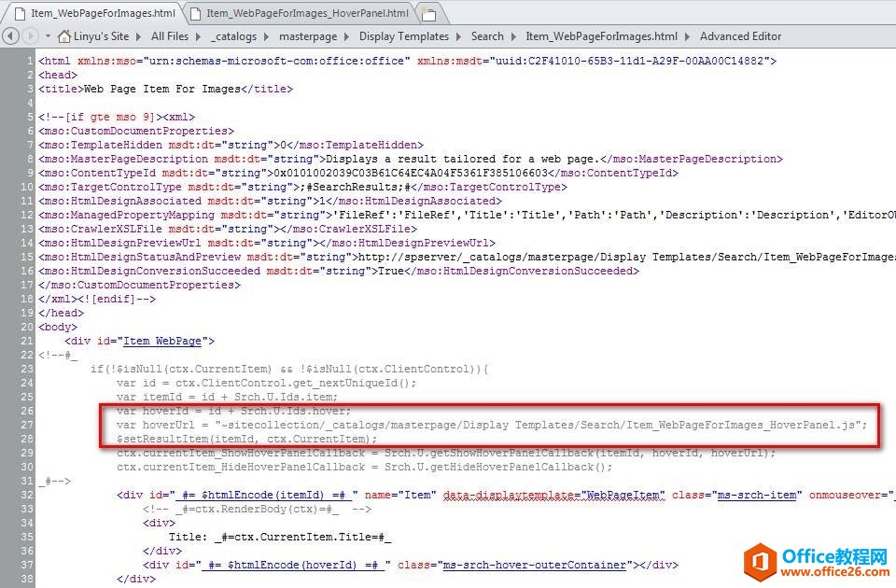
Task: Click the home icon beside Linyu's Site
Action: tap(64, 36)
